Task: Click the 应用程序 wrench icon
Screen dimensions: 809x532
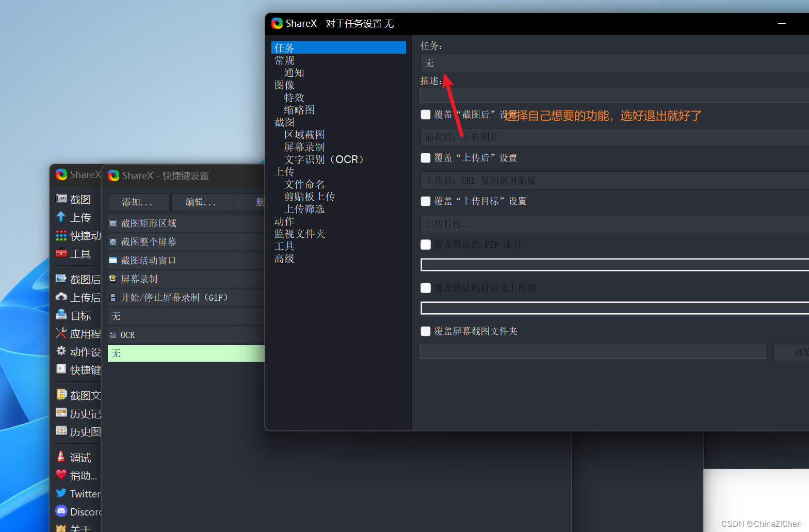Action: pos(61,333)
